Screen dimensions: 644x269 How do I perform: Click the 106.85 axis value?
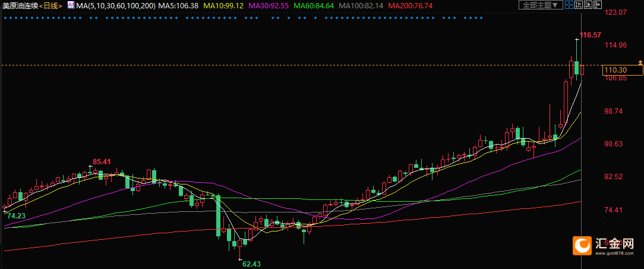pos(615,78)
